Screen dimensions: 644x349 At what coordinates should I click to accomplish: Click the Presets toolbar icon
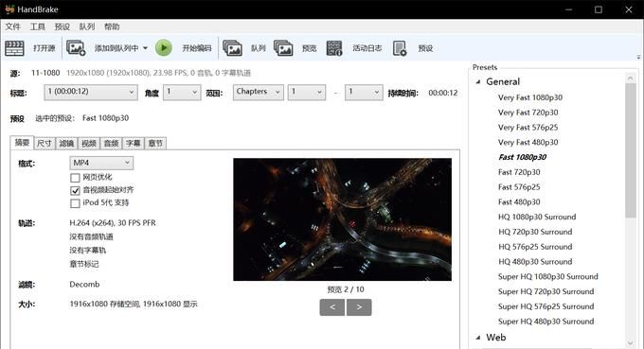[x=400, y=48]
